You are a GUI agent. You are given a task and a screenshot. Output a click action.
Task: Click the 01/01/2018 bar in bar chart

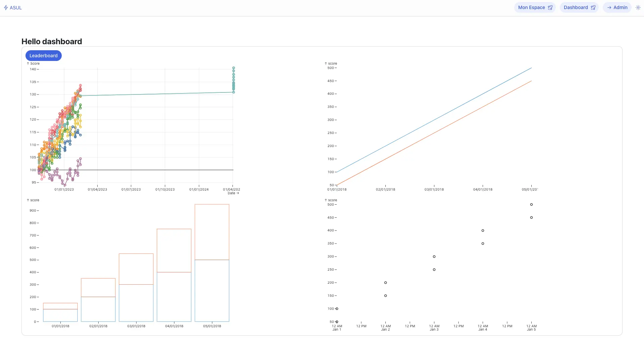60,312
